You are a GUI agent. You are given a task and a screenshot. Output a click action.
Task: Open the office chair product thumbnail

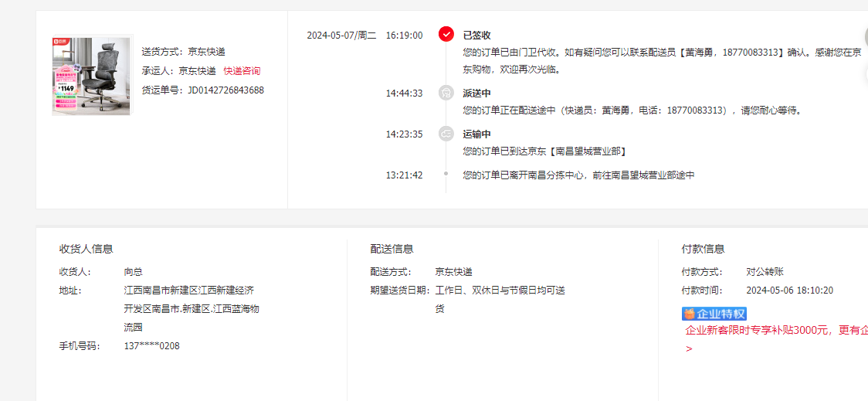91,76
